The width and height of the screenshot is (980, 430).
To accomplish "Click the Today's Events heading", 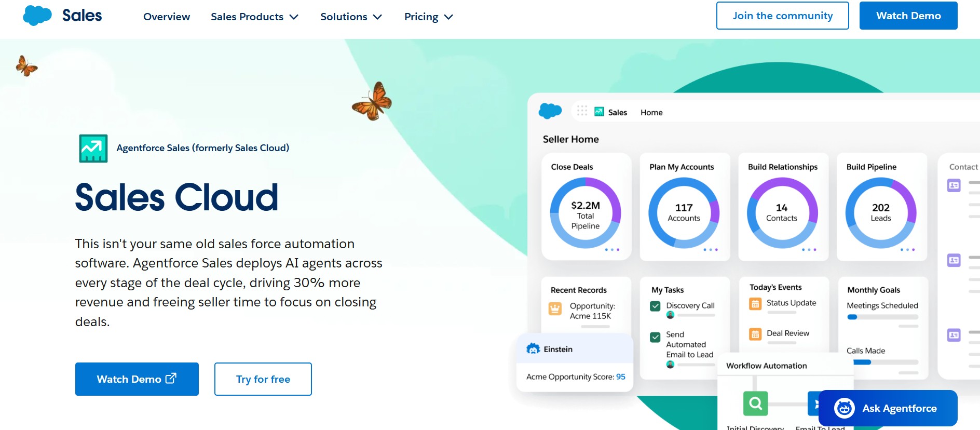I will tap(775, 287).
